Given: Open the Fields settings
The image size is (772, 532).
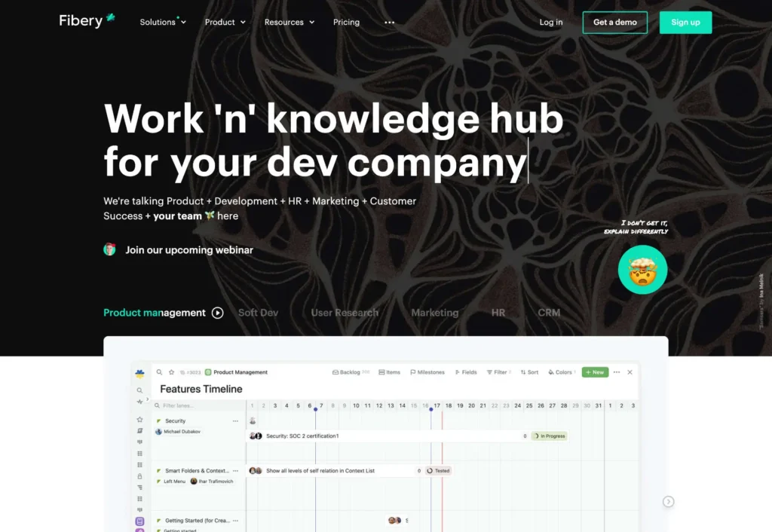Looking at the screenshot, I should (x=466, y=372).
